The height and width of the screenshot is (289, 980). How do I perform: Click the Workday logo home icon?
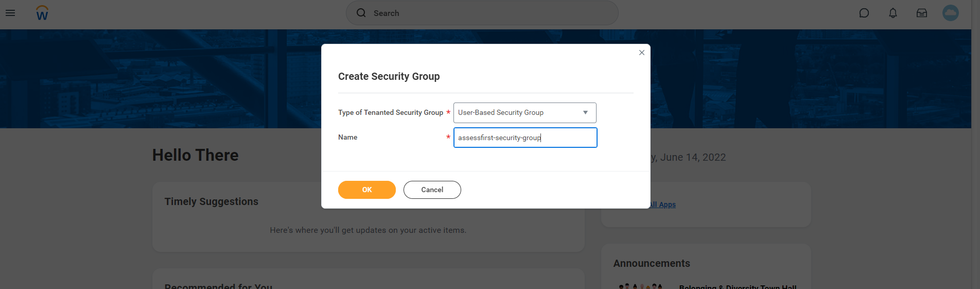[42, 13]
